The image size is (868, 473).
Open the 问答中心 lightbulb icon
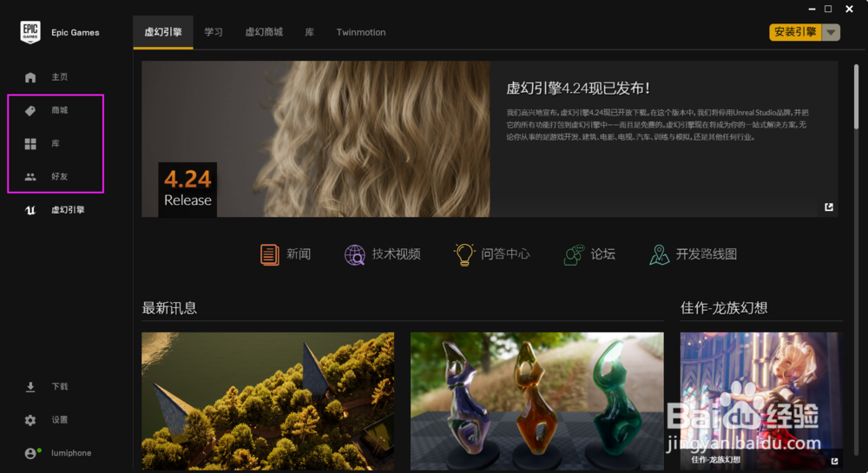coord(464,254)
